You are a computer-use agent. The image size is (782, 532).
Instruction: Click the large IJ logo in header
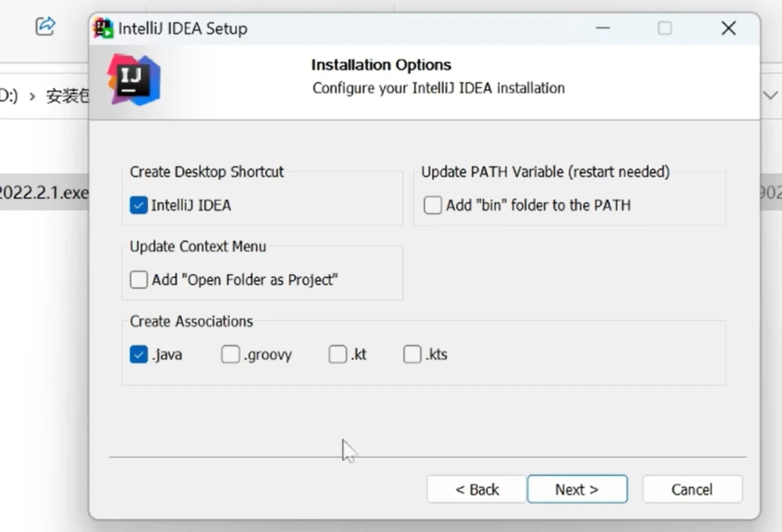133,80
